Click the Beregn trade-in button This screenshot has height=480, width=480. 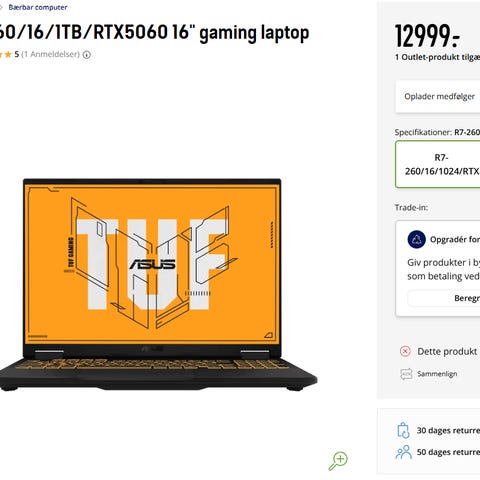point(444,298)
